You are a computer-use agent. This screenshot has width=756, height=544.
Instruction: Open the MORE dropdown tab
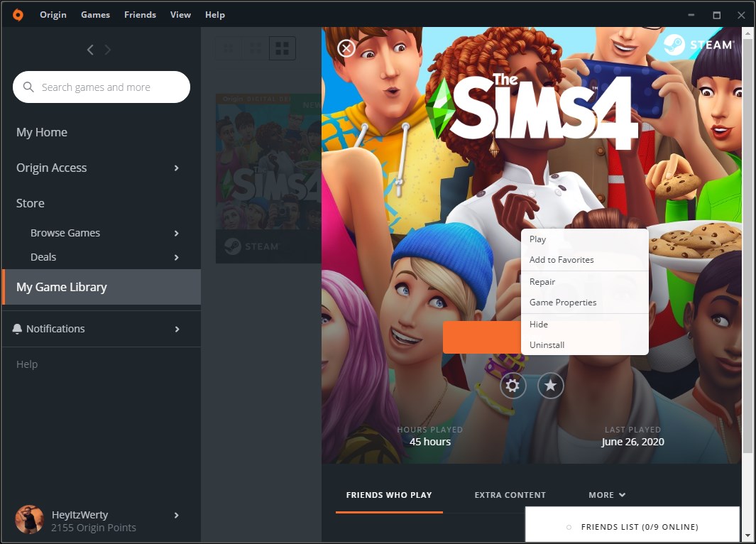point(606,495)
